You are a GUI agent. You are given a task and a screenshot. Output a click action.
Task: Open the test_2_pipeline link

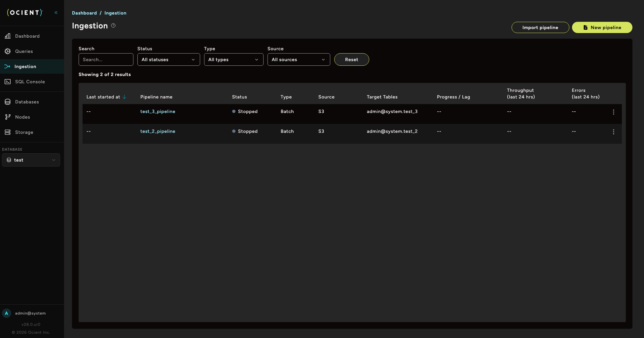(158, 131)
